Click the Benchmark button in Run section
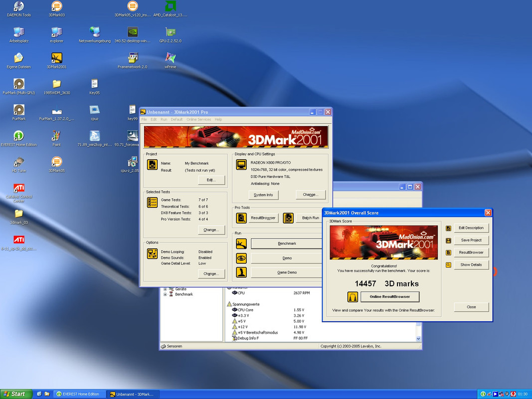This screenshot has height=399, width=532. (x=287, y=243)
